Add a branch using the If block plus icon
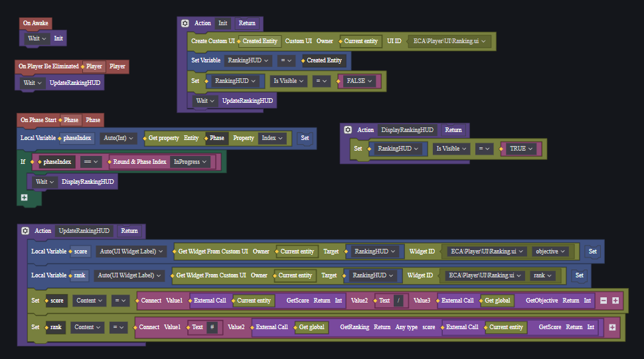The width and height of the screenshot is (644, 359). click(x=24, y=197)
